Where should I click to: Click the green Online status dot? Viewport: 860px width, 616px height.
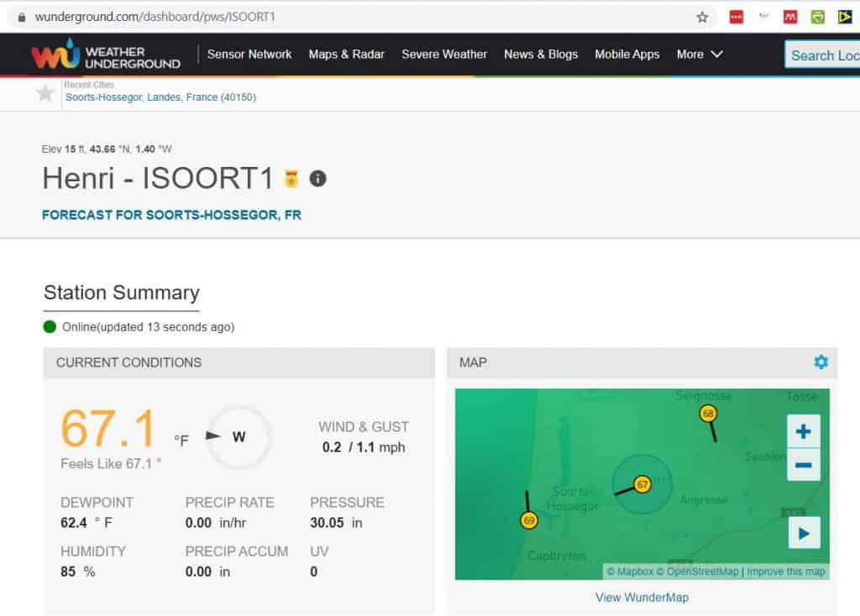click(x=50, y=326)
